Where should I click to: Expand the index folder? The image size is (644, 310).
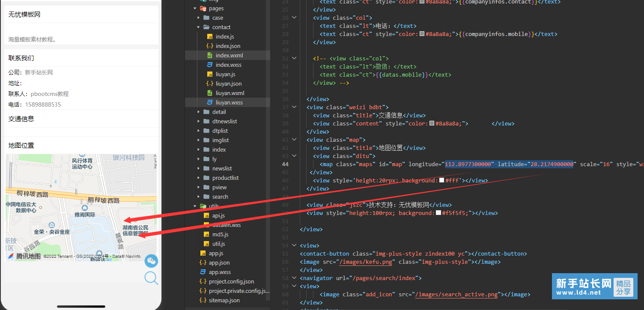(199, 149)
